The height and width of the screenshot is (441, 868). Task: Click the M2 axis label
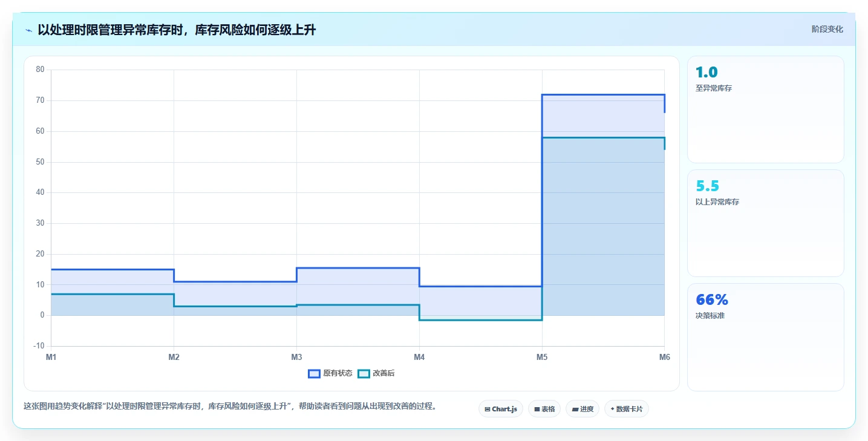tap(174, 358)
